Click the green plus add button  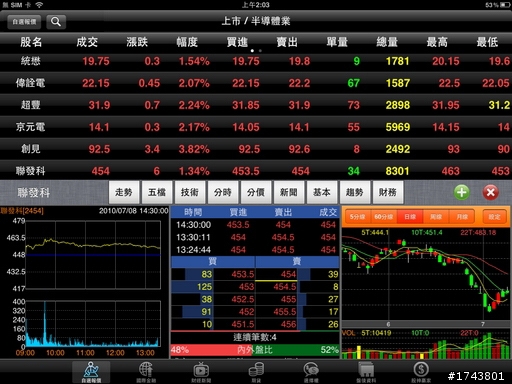point(462,192)
